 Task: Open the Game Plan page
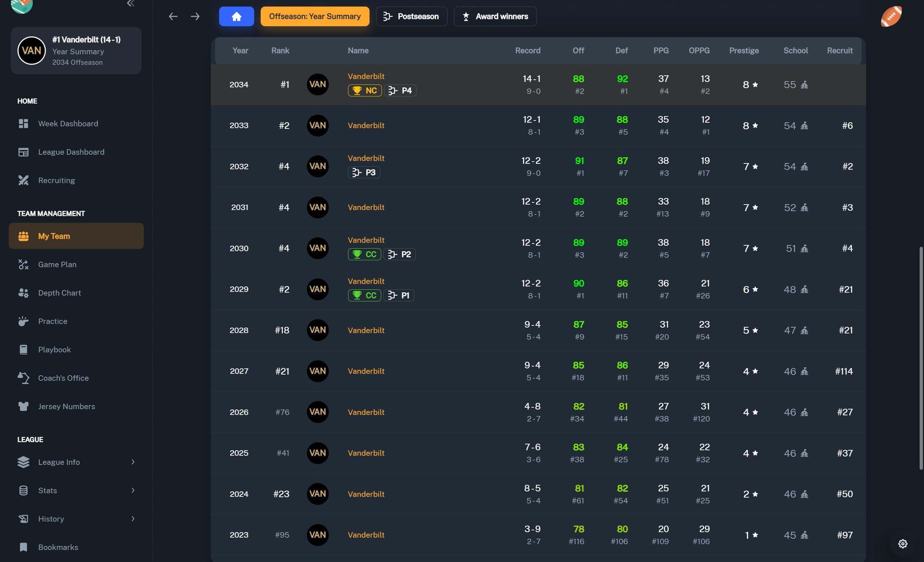[x=57, y=264]
